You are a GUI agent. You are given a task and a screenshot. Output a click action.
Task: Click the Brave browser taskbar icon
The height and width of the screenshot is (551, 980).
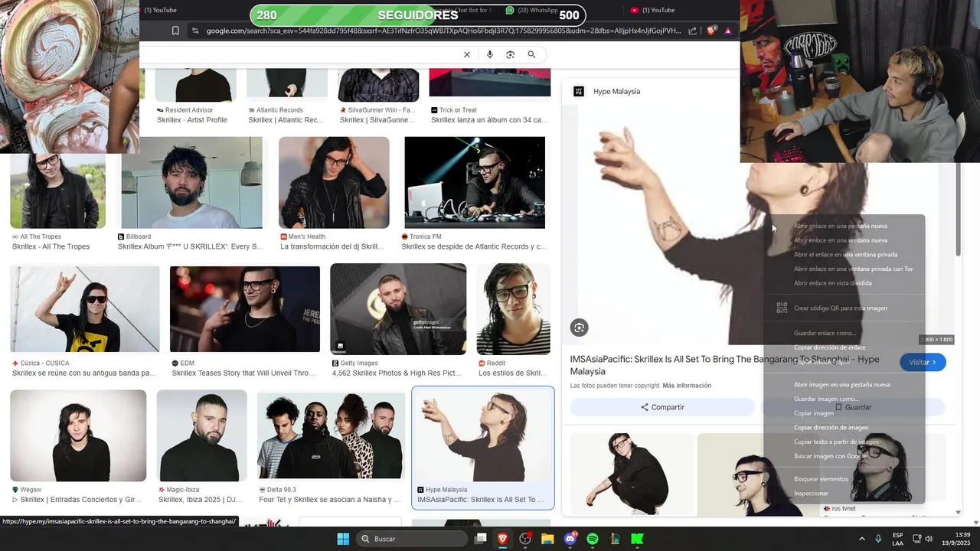pos(502,539)
